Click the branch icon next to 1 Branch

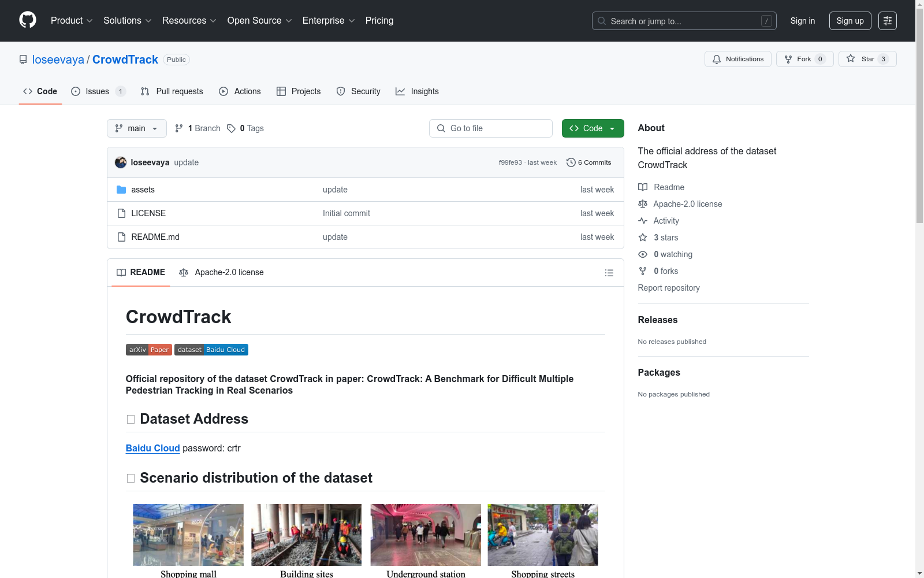click(179, 128)
